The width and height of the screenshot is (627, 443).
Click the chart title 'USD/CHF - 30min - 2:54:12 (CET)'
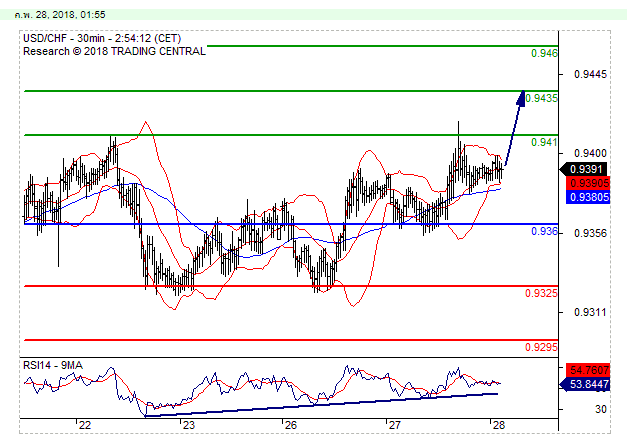click(x=102, y=38)
